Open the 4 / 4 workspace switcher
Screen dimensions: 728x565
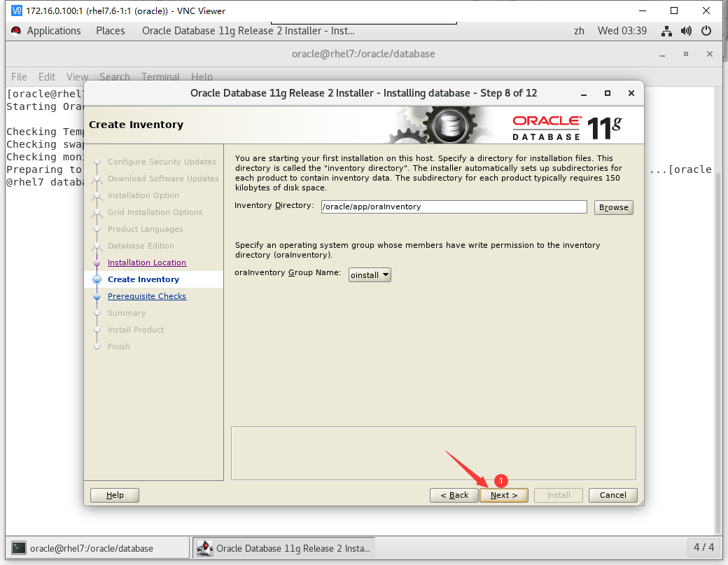703,547
